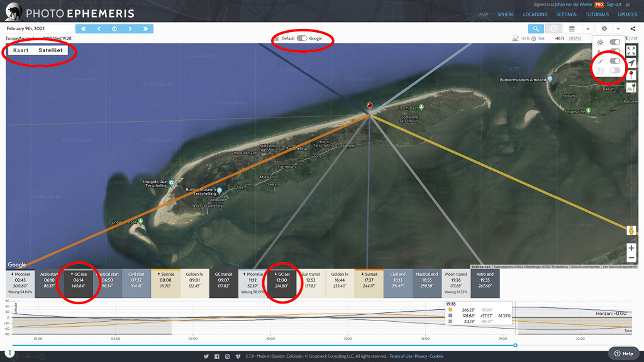Open the Privacy link in the footer

(x=421, y=356)
